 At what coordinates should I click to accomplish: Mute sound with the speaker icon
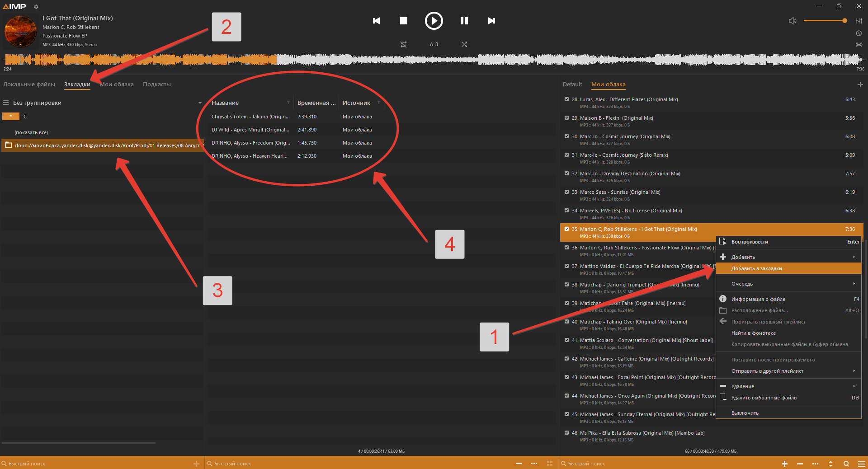793,21
